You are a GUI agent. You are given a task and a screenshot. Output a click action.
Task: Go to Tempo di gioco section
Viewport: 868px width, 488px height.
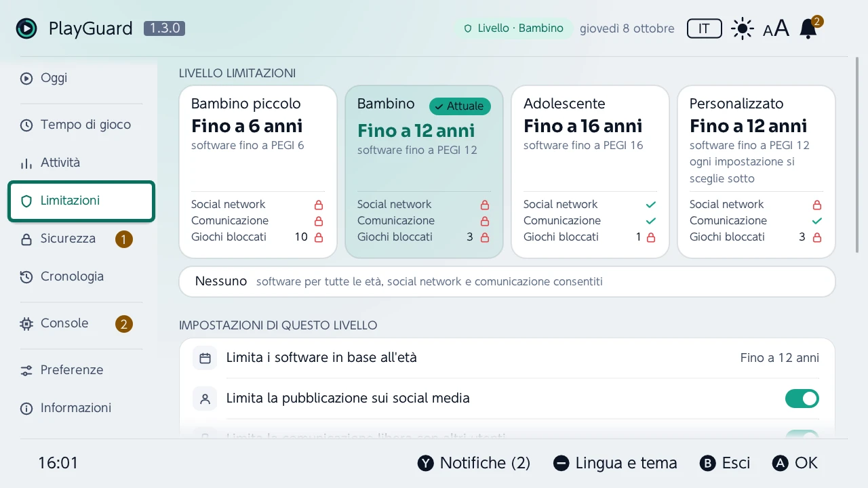point(81,125)
